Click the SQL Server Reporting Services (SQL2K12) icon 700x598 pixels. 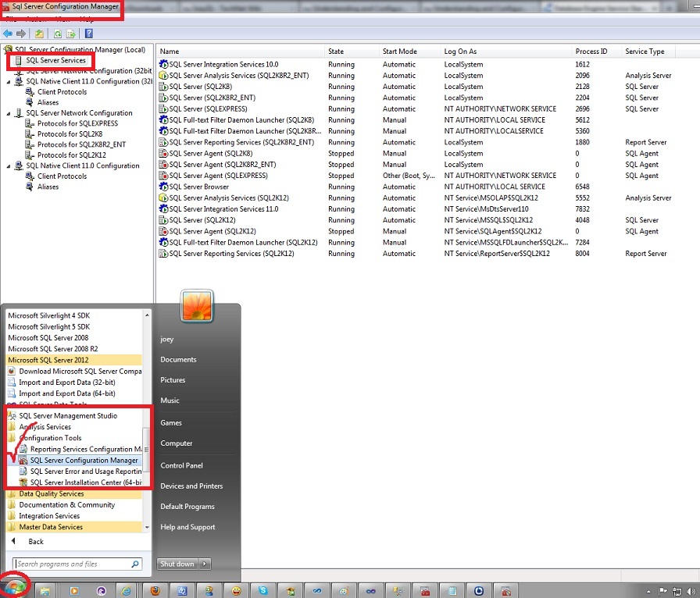coord(163,254)
